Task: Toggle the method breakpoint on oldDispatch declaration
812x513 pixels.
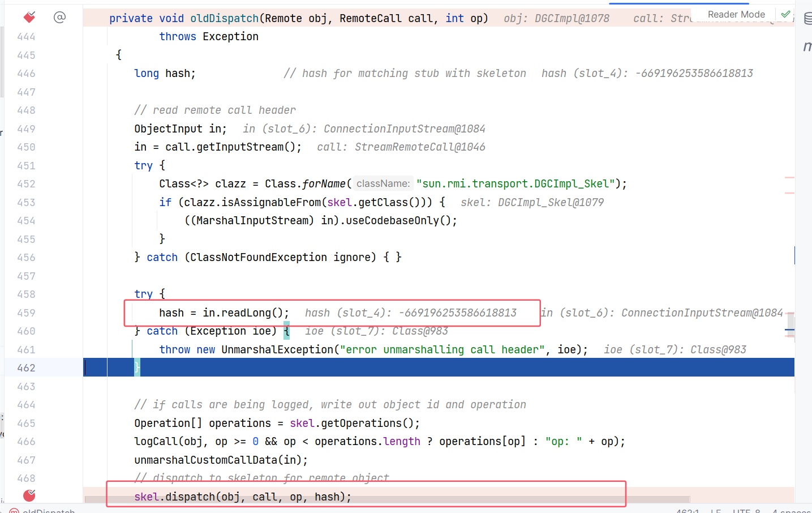Action: tap(29, 18)
